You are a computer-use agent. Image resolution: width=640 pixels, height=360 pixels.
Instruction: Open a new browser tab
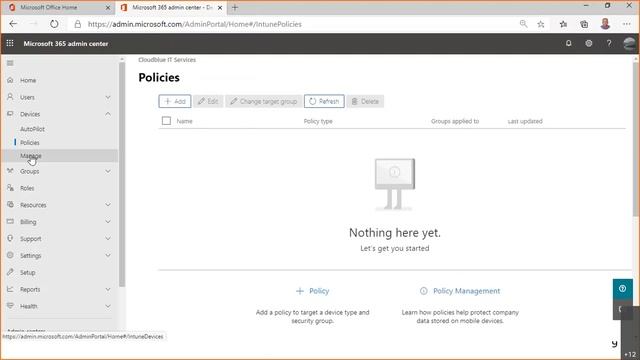(235, 7)
